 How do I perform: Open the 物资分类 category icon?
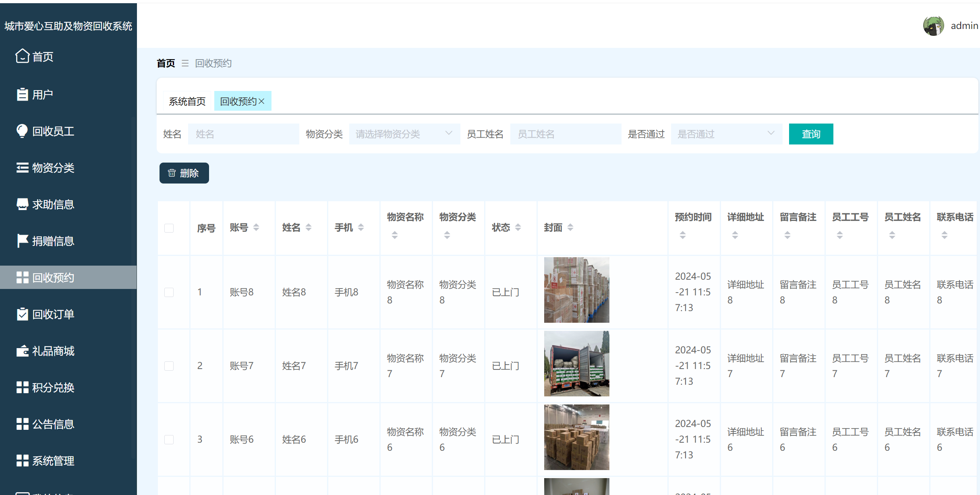click(23, 168)
